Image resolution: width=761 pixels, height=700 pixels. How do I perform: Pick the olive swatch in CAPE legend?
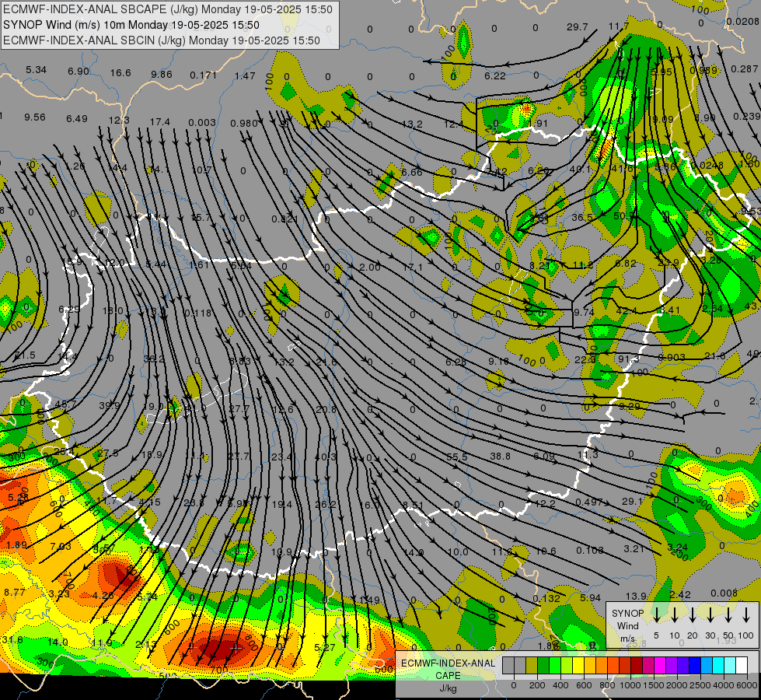(532, 666)
